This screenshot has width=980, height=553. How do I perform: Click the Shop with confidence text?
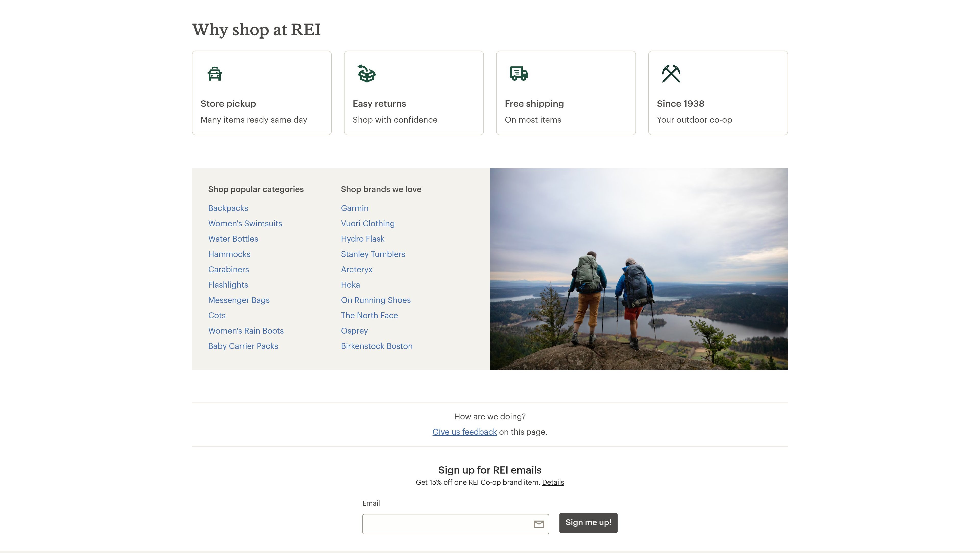(x=395, y=120)
